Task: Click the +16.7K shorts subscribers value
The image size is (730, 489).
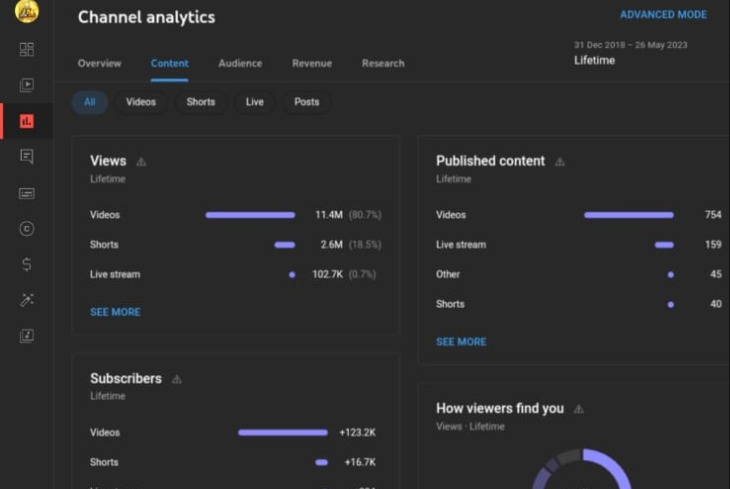Action: pos(360,462)
